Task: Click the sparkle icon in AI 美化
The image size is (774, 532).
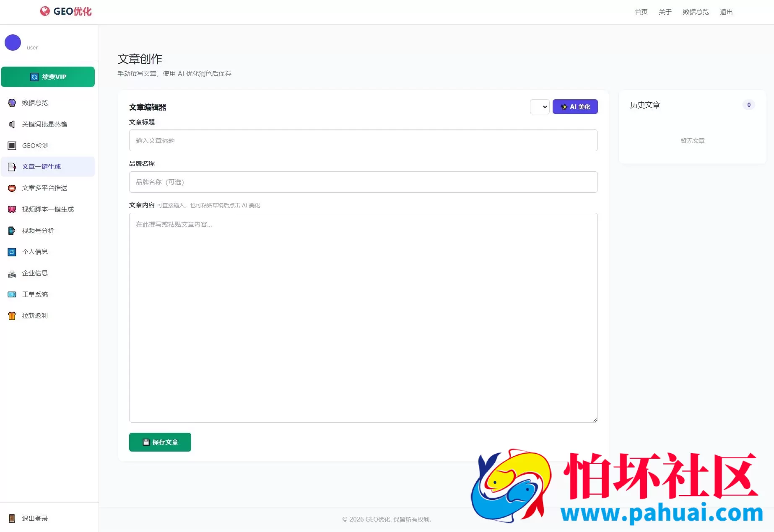Action: point(564,107)
